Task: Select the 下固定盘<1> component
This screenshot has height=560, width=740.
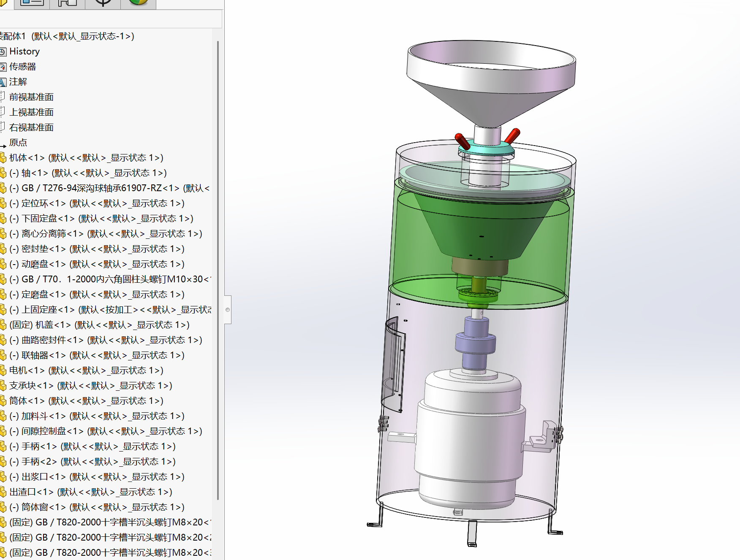Action: [x=101, y=219]
